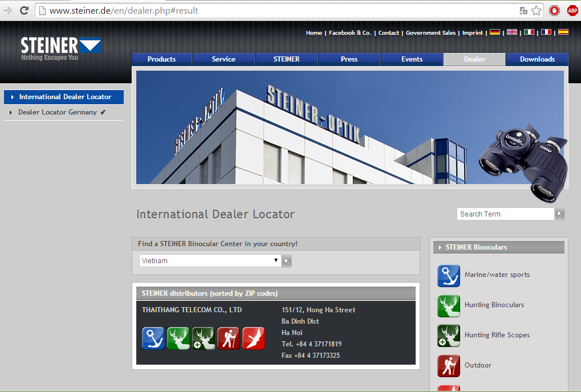Click the STEINER logo
581x392 pixels.
[61, 48]
